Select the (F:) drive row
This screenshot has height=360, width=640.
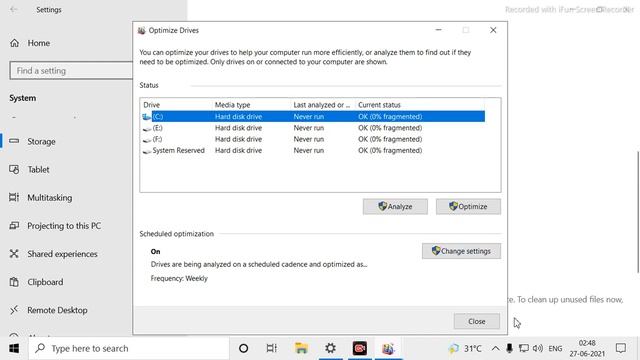313,139
